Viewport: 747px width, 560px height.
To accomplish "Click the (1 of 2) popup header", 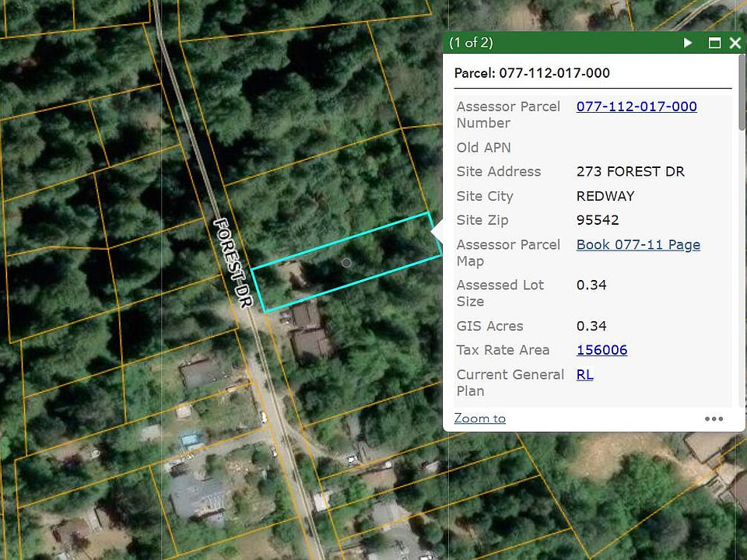I will click(x=472, y=43).
